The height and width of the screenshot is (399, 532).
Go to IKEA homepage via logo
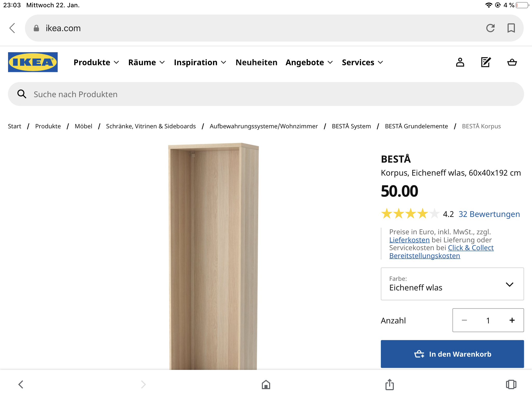pos(33,62)
